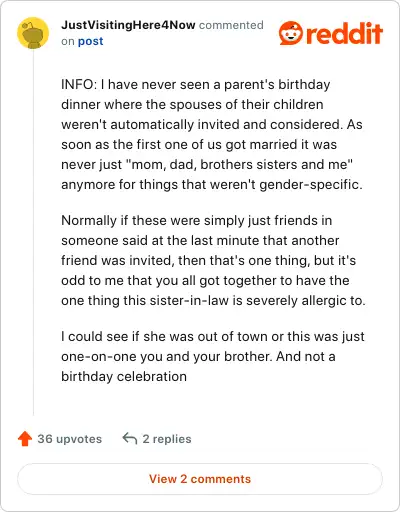Click the paragraph beginning "Normally if these"
This screenshot has width=400, height=512.
point(213,260)
